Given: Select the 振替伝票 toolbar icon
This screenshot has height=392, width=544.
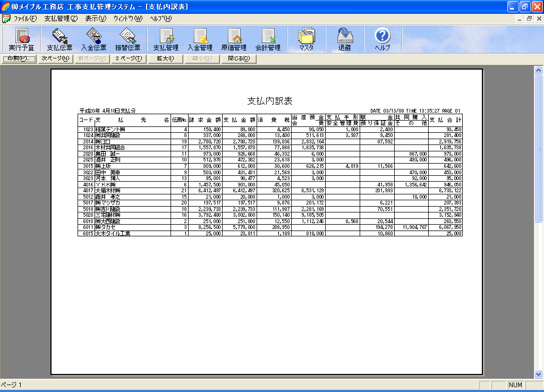Looking at the screenshot, I should tap(127, 39).
